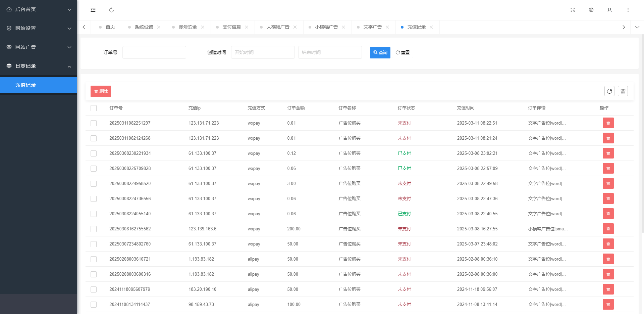The height and width of the screenshot is (314, 644).
Task: Check the row for order 20250311082124268
Action: (94, 138)
